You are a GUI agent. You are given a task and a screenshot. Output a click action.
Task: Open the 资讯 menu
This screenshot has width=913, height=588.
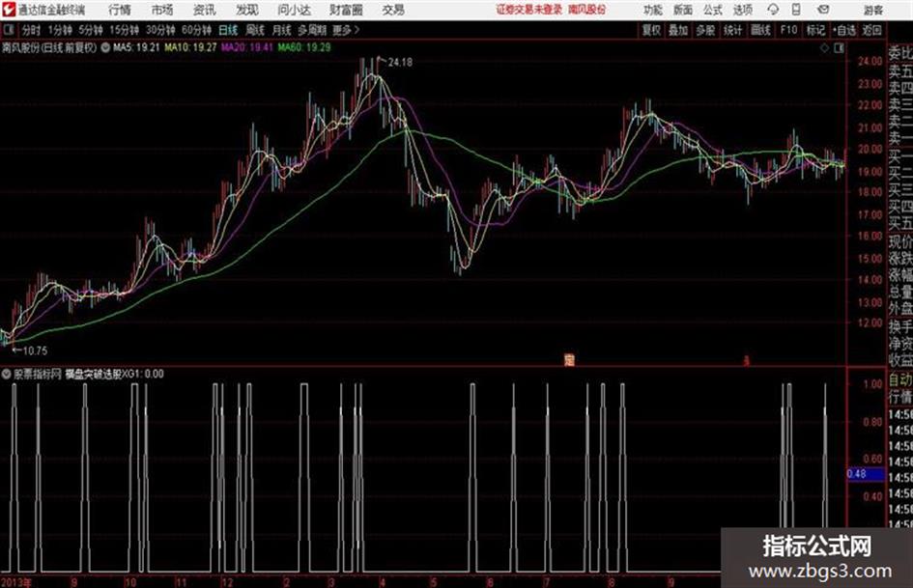click(205, 10)
